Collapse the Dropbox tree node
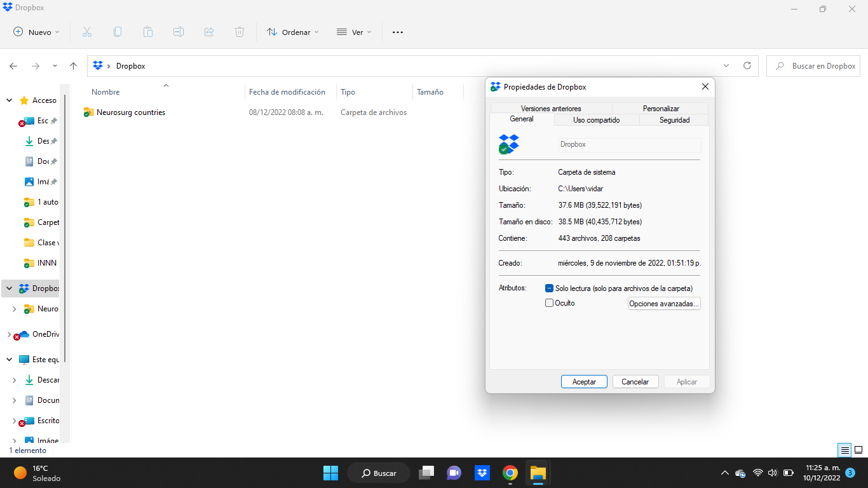This screenshot has height=488, width=868. point(9,288)
